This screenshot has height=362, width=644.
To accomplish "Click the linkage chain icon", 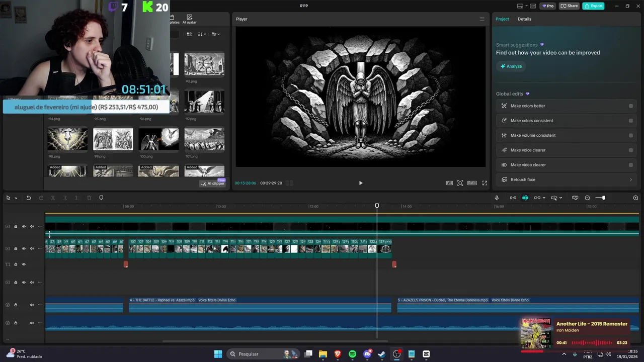I will (537, 198).
